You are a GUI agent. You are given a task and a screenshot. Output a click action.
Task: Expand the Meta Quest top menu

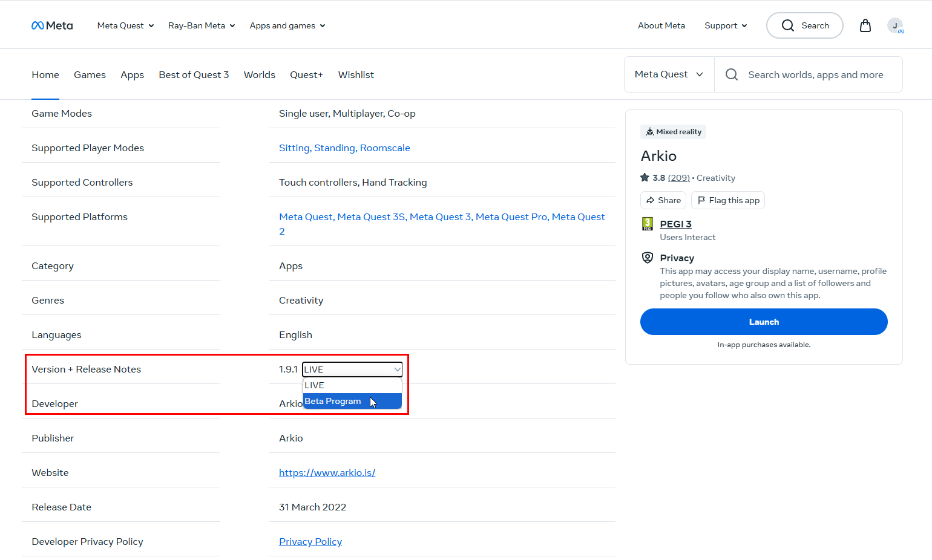point(125,25)
